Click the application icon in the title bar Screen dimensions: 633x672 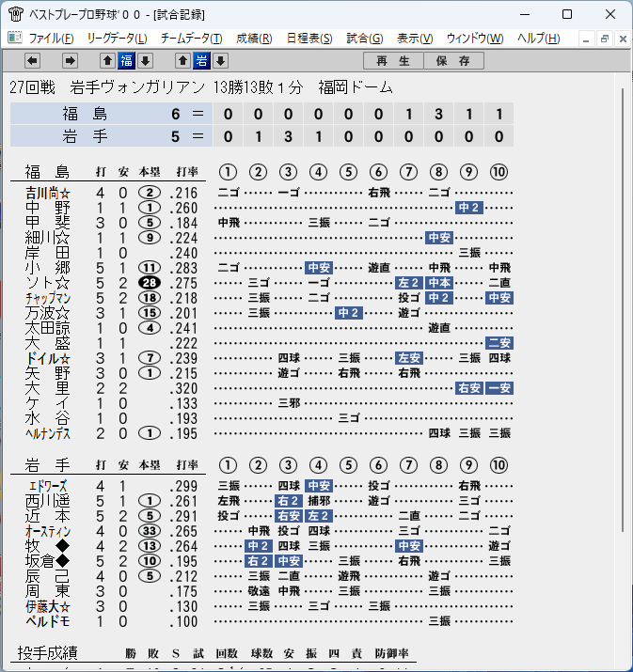point(15,14)
